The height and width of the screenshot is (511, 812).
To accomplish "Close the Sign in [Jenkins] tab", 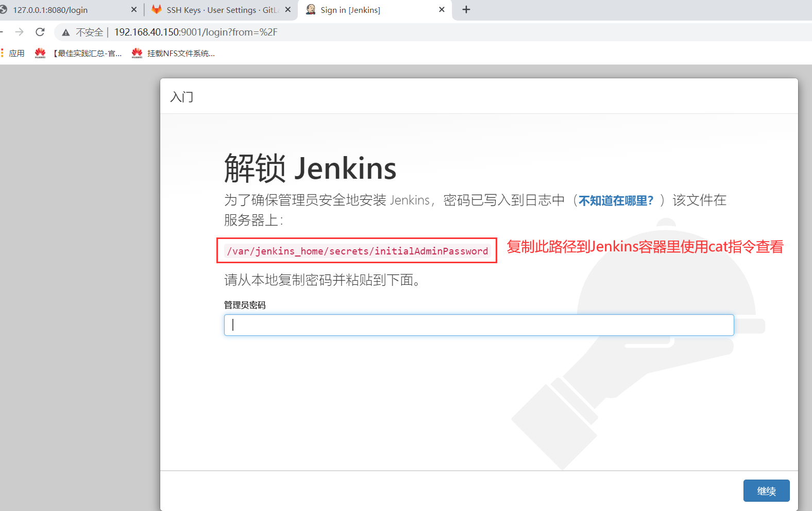I will (442, 10).
